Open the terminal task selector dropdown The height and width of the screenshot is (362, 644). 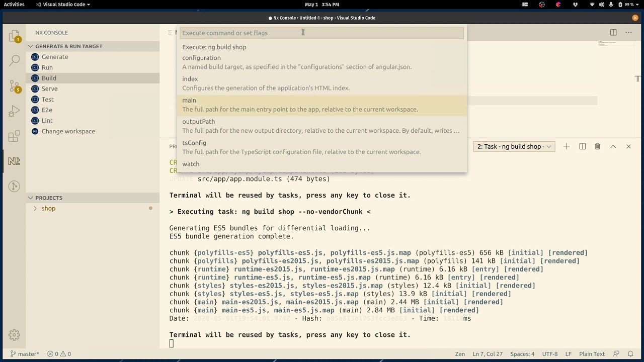pyautogui.click(x=514, y=146)
